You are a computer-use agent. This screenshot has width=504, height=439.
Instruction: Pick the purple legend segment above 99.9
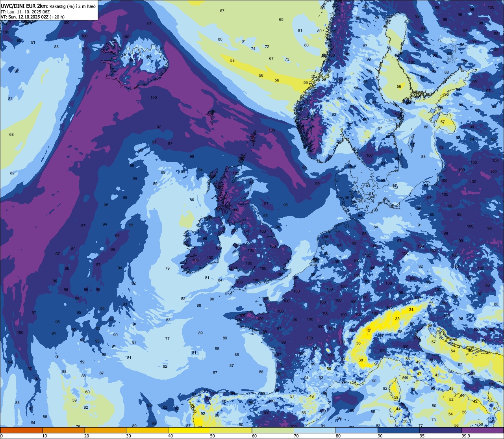(482, 430)
